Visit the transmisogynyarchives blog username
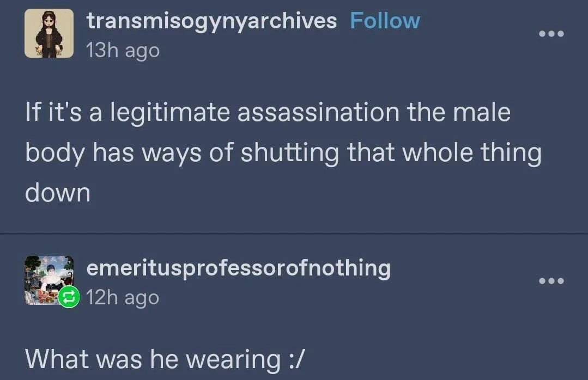The width and height of the screenshot is (588, 380). pos(211,21)
